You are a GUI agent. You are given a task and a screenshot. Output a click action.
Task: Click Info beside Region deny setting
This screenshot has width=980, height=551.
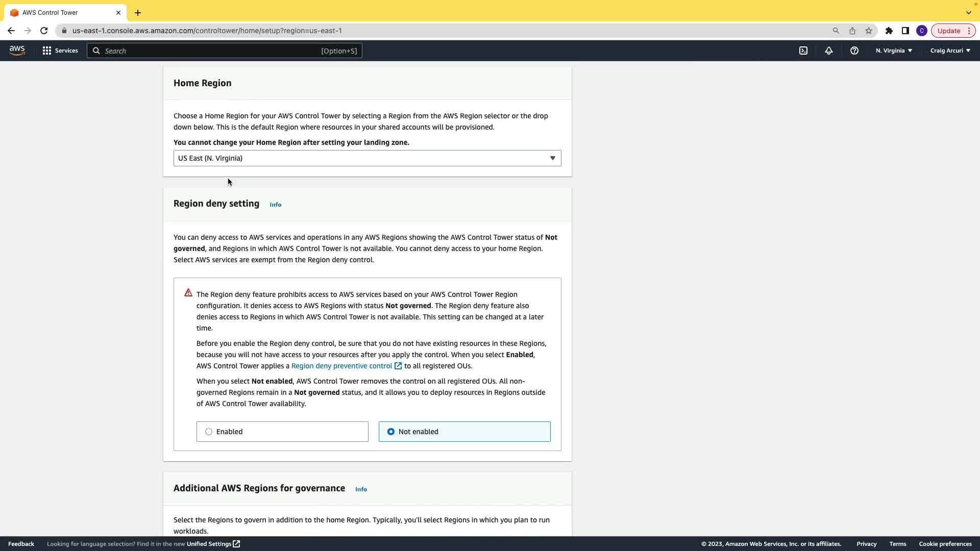(276, 205)
